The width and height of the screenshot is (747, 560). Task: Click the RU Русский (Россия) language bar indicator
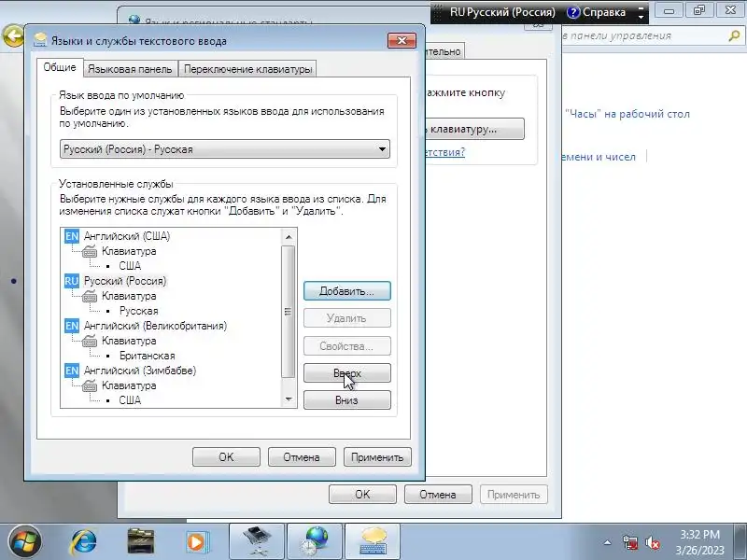502,12
